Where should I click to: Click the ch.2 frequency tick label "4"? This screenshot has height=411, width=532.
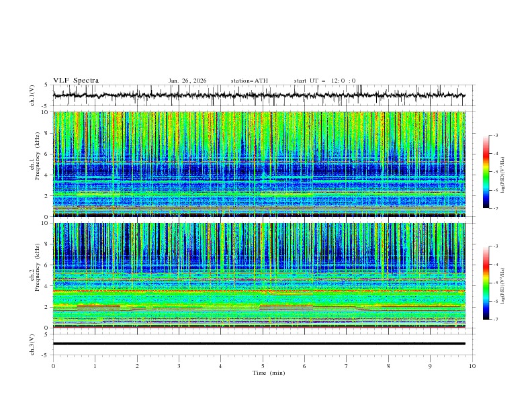[47, 286]
